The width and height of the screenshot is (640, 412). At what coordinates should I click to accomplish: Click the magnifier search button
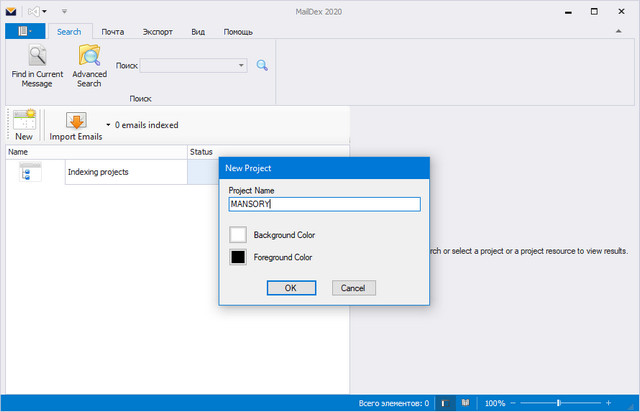click(x=262, y=65)
